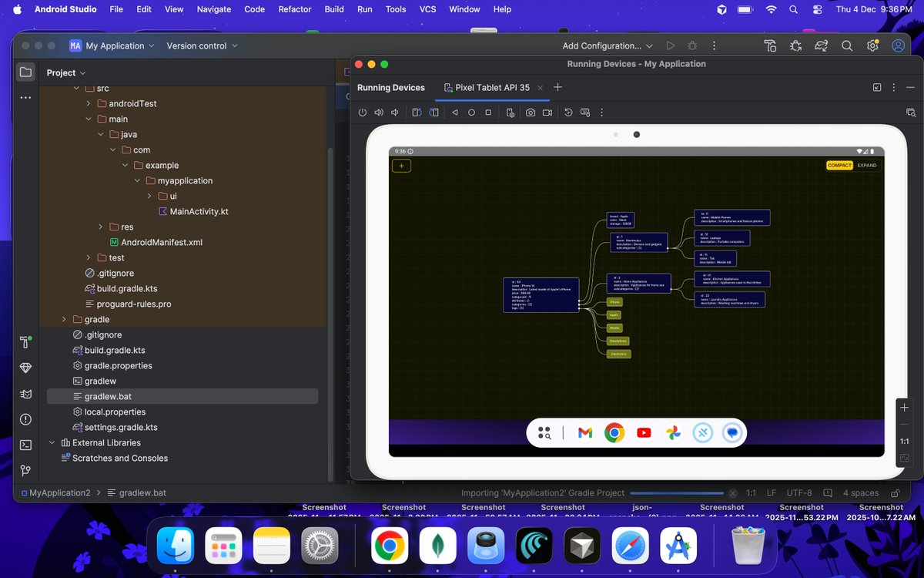
Task: Click UTF-8 encoding in status bar
Action: pyautogui.click(x=799, y=492)
